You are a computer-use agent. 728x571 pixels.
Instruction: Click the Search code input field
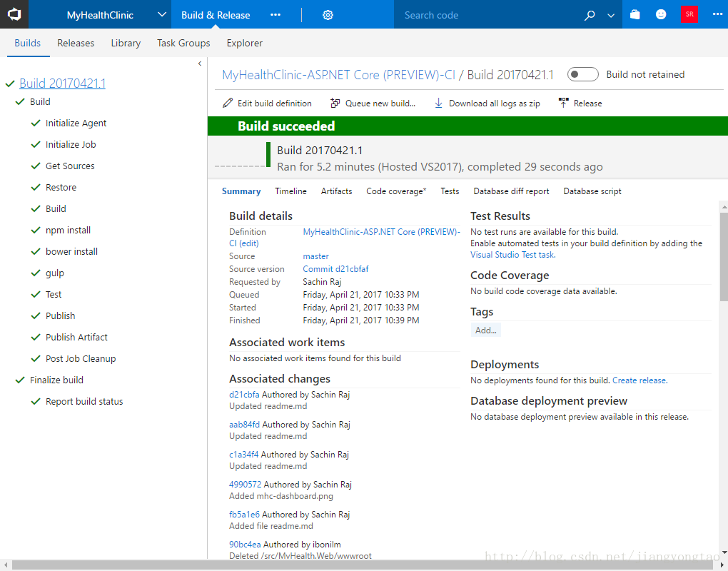[487, 15]
